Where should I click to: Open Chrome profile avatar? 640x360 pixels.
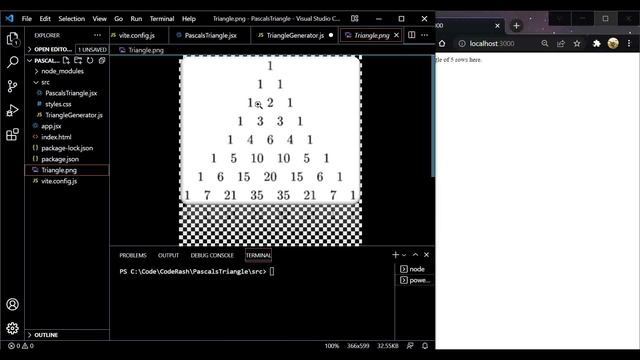613,43
